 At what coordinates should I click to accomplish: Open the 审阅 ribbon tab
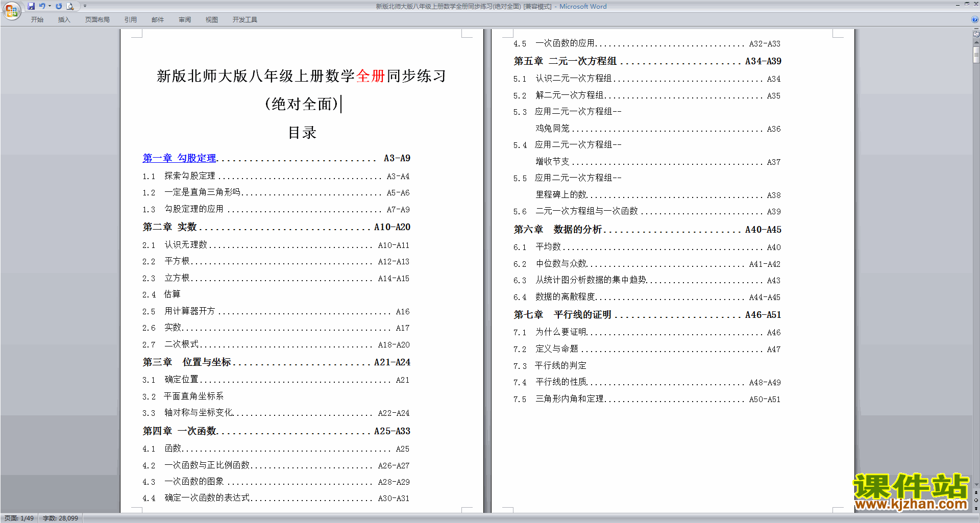[x=185, y=19]
